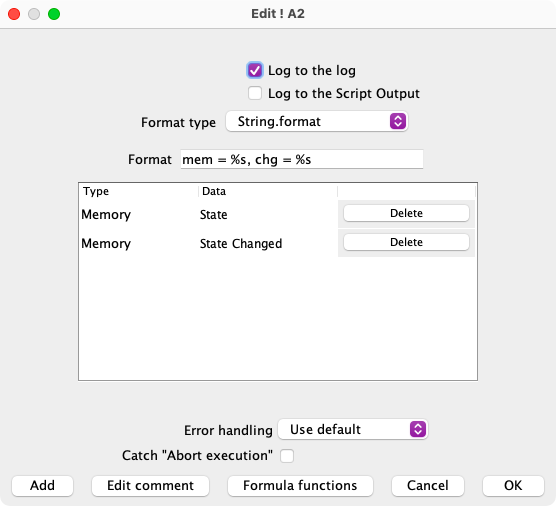This screenshot has width=556, height=506.
Task: Show the Formula functions list
Action: point(300,485)
